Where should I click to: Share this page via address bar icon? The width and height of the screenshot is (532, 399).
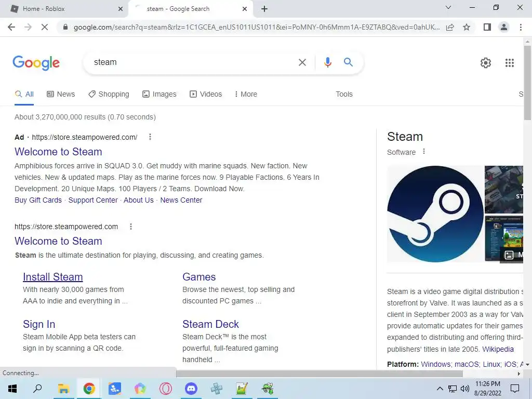click(x=450, y=27)
